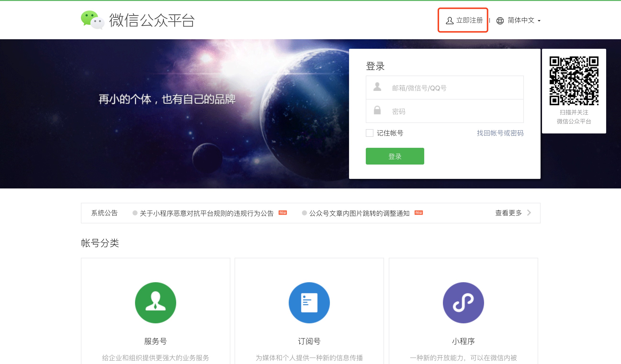621x364 pixels.
Task: Click the chevron arrow next to 查看更多
Action: pos(529,213)
